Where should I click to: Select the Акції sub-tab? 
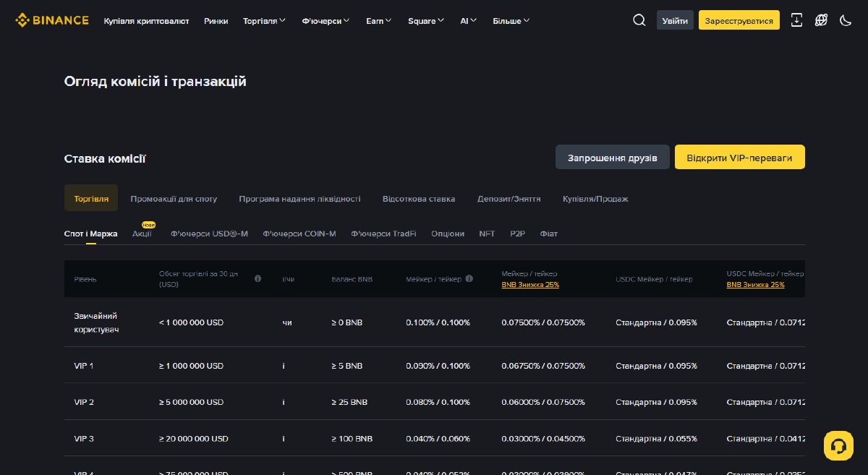[142, 234]
